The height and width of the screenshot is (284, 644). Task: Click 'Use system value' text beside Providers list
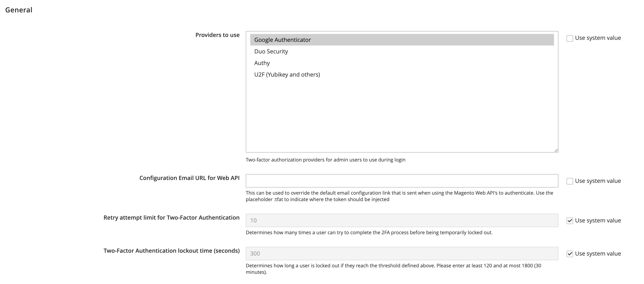pos(598,38)
